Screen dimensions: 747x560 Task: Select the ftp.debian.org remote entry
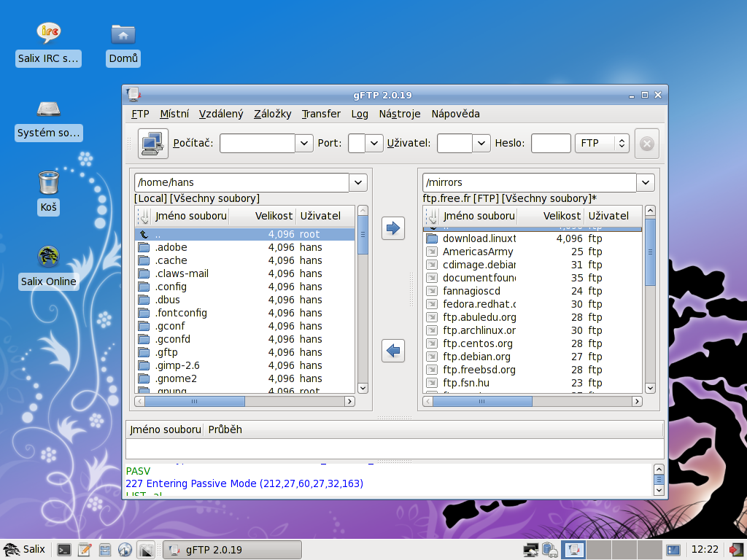click(x=533, y=357)
